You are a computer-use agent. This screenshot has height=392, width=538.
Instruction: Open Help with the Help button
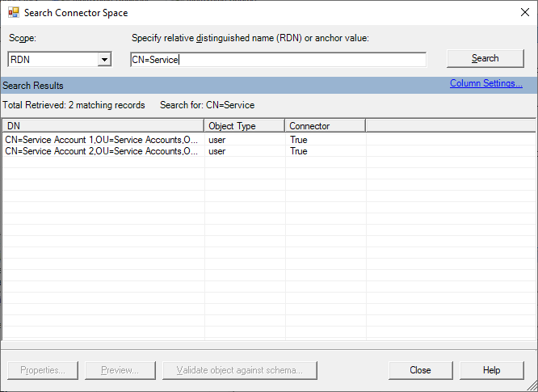tap(492, 370)
